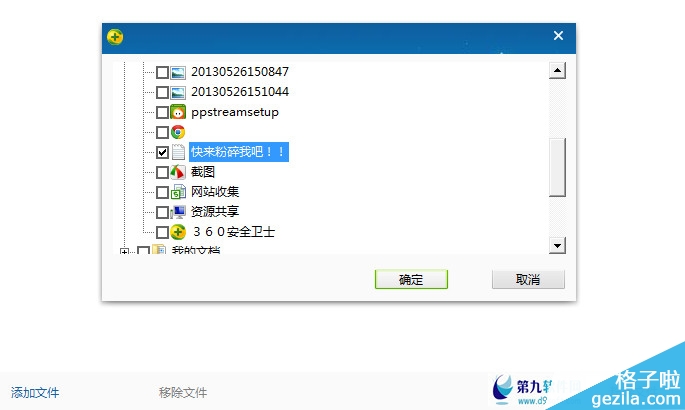Click the vertical scrollbar thumb

click(x=557, y=167)
